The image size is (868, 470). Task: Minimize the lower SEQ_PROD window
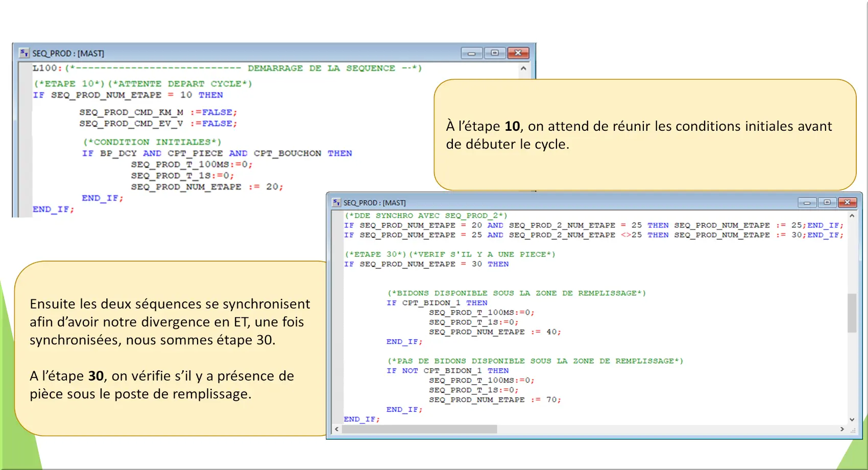pos(807,203)
